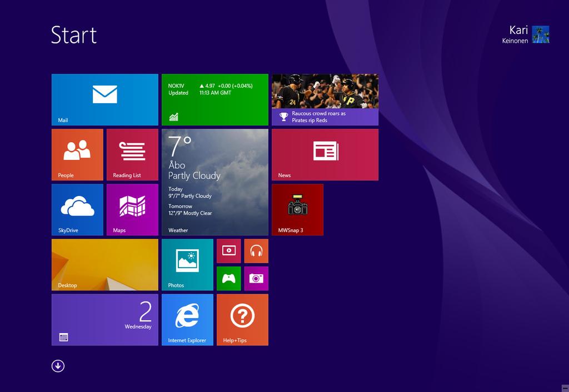Open the Mail tile

[105, 100]
